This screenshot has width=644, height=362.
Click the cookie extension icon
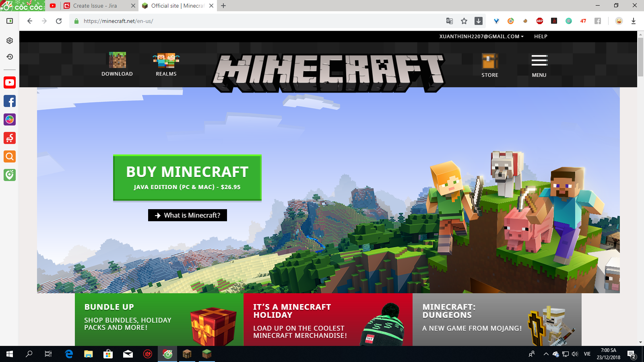[525, 21]
